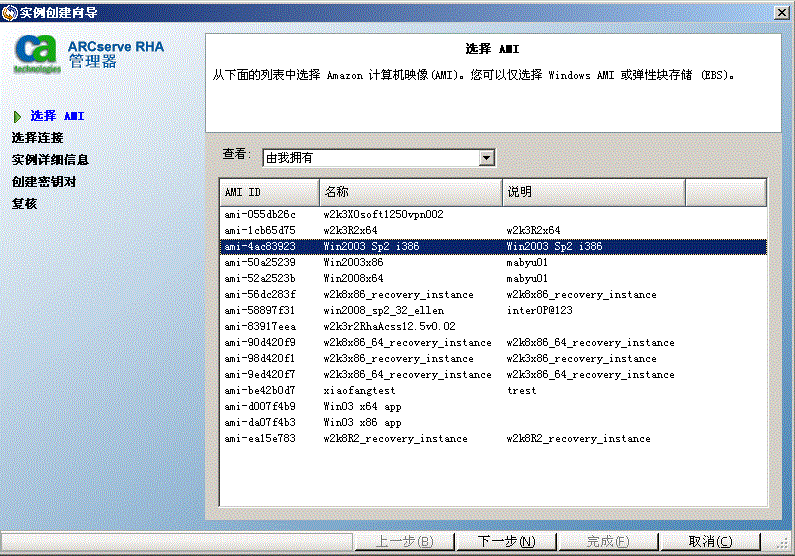Sort by the 名称 column header
The image size is (795, 556).
(411, 192)
